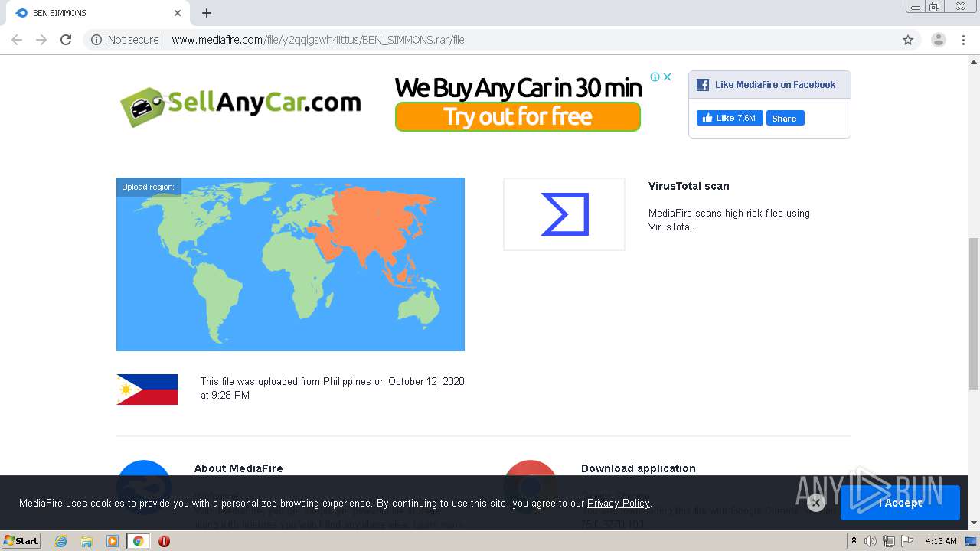The width and height of the screenshot is (980, 551).
Task: Launch Internet Explorer from taskbar
Action: (60, 541)
